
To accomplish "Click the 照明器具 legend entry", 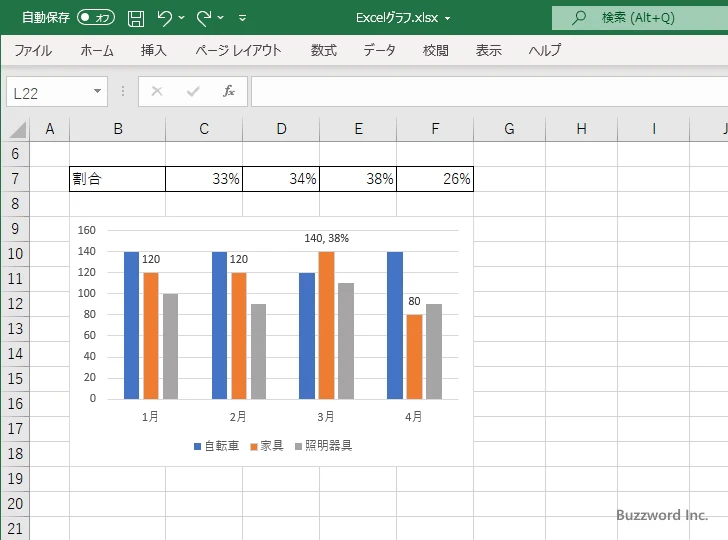I will (x=324, y=446).
